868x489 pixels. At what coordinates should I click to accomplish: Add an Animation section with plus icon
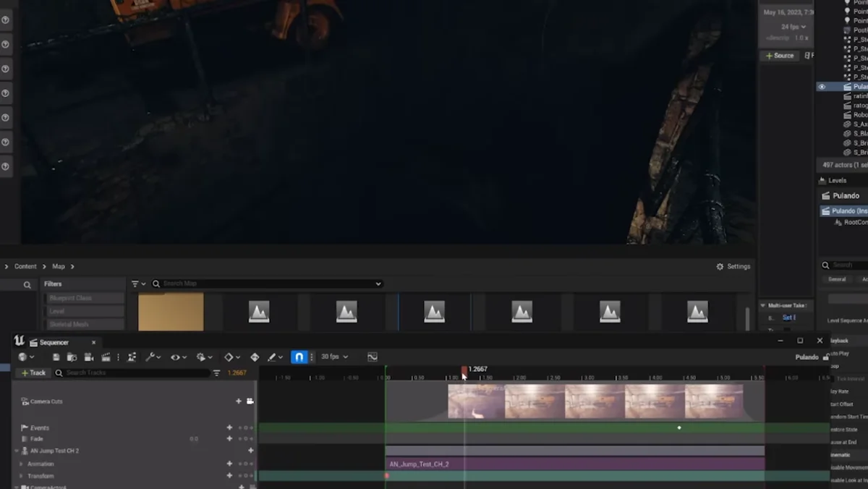[229, 464]
